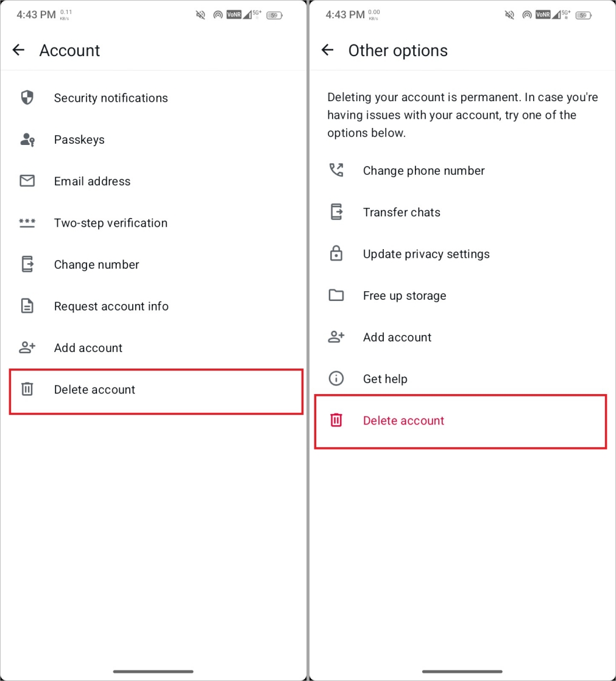The image size is (616, 681).
Task: Tap the Update privacy settings lock icon
Action: click(x=336, y=253)
